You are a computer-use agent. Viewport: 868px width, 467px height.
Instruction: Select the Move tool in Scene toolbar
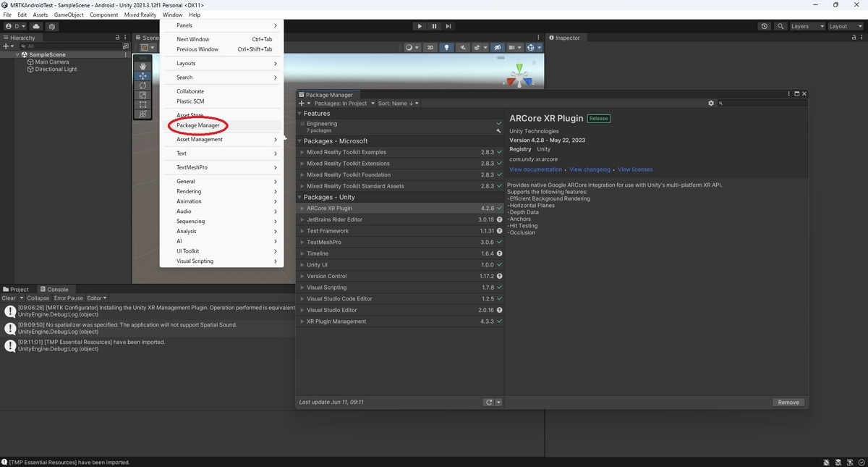pos(142,76)
